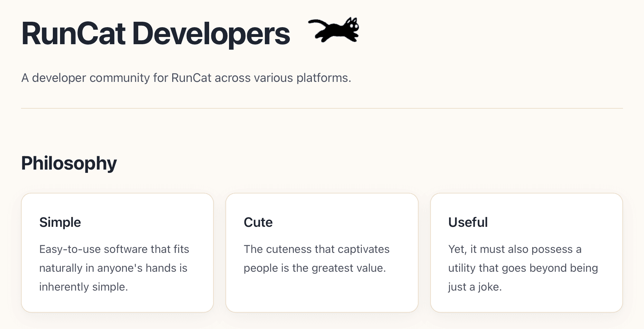Click the running black cat logo
Viewport: 644px width, 329px height.
pos(334,29)
